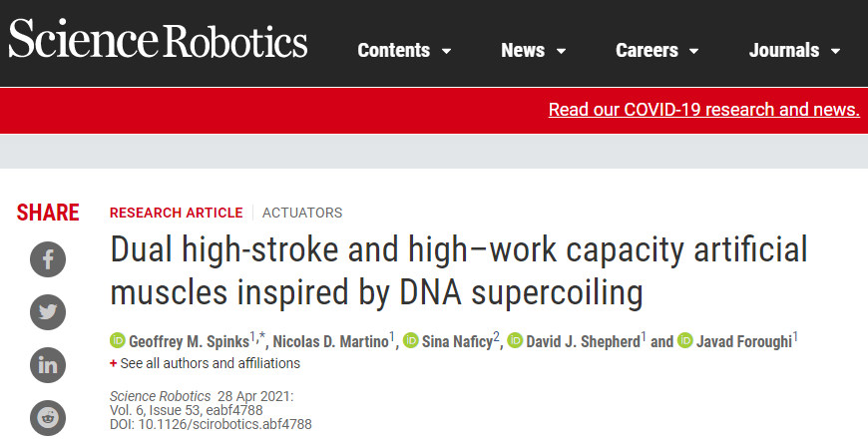
Task: Share article on LinkedIn
Action: [x=48, y=365]
